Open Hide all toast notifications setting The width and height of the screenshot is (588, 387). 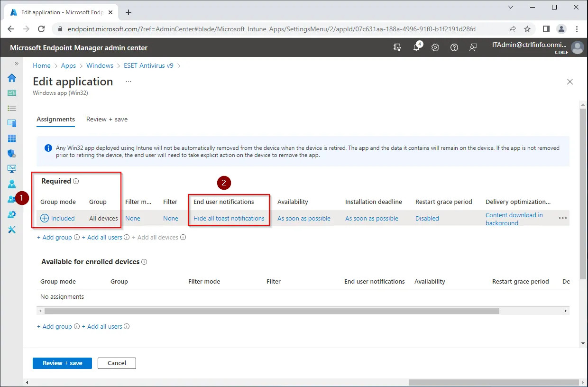[x=229, y=219]
